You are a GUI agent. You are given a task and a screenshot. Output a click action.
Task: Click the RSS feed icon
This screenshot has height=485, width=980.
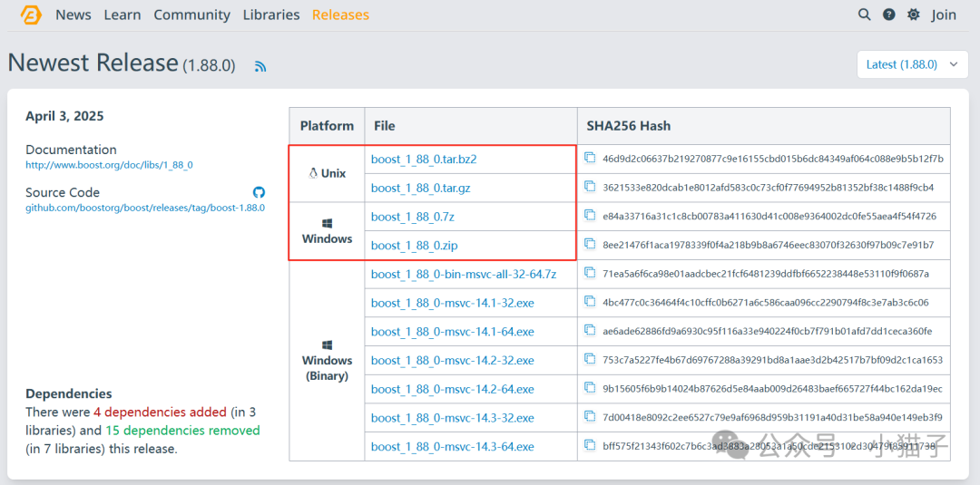[260, 65]
